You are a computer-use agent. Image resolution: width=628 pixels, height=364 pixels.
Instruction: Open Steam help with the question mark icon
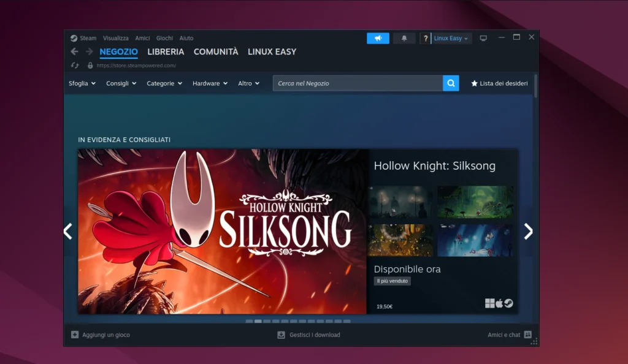[x=426, y=38]
